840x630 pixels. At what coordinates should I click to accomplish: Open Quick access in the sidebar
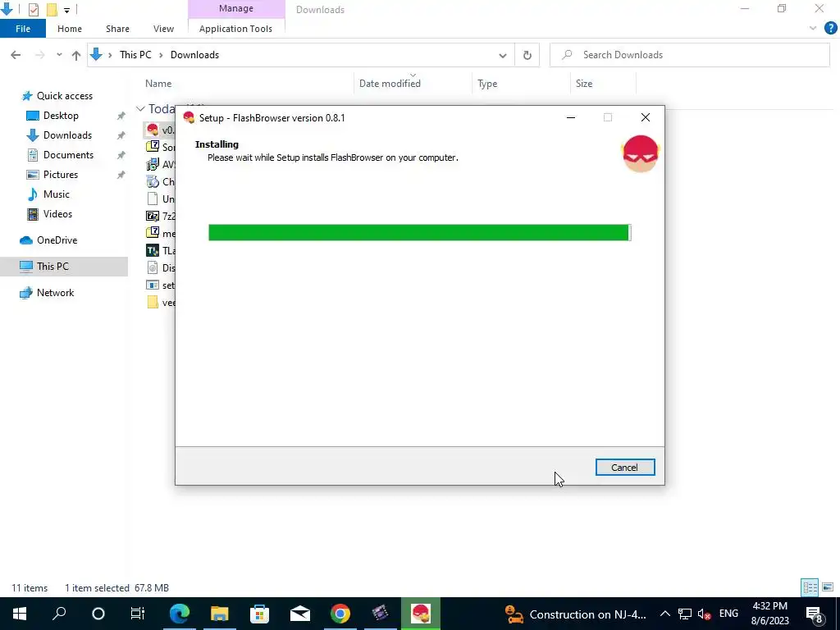64,96
